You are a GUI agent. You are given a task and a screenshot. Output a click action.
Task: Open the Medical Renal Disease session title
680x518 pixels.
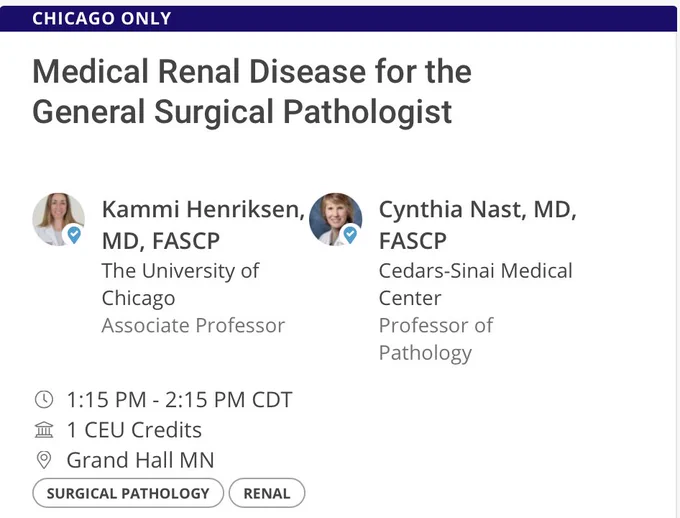coord(252,92)
